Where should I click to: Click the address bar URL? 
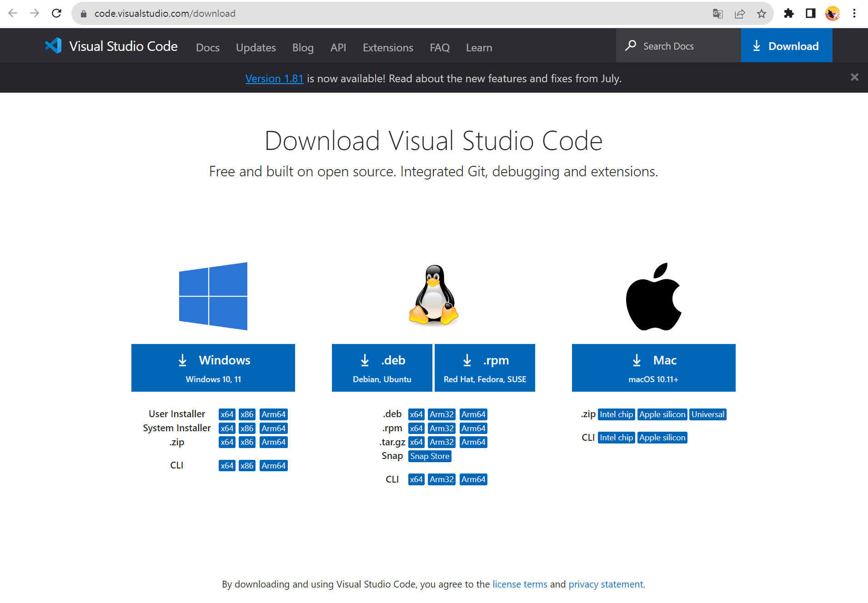pyautogui.click(x=165, y=14)
